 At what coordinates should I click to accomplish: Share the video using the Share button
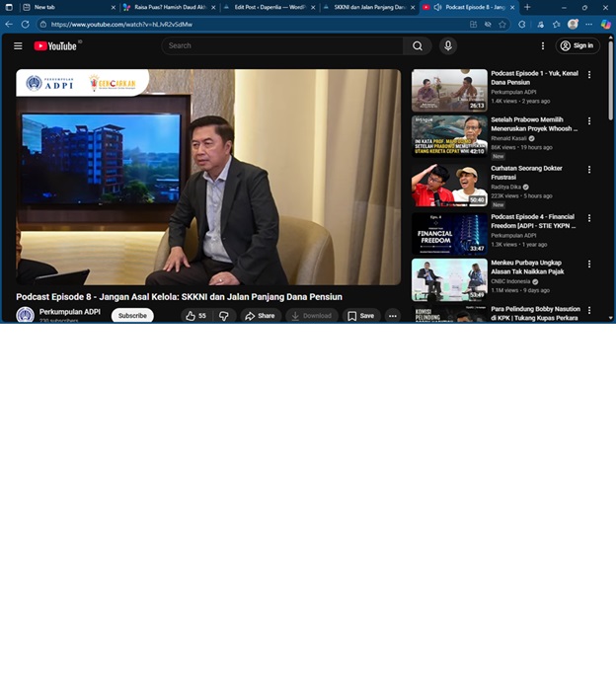pos(261,316)
